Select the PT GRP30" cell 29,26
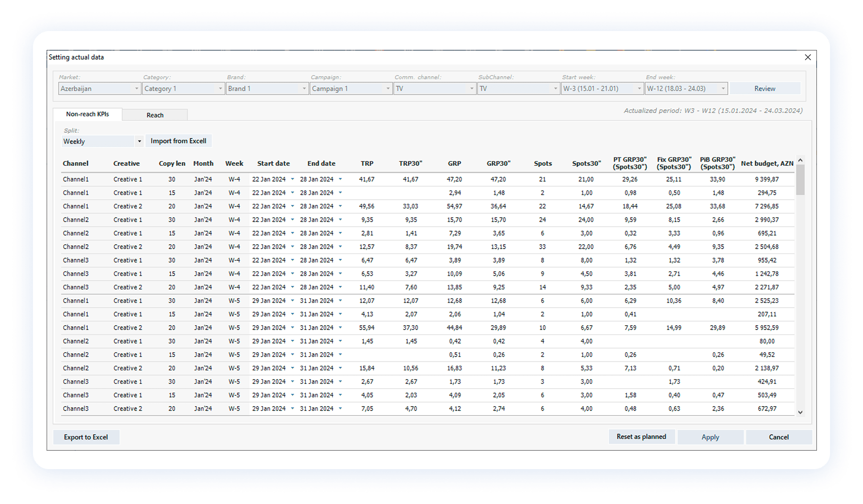 tap(630, 179)
